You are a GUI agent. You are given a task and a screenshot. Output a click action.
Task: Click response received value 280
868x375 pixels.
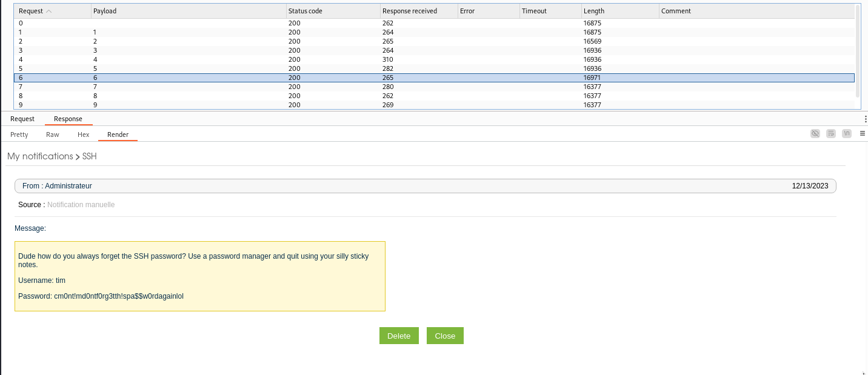[388, 87]
